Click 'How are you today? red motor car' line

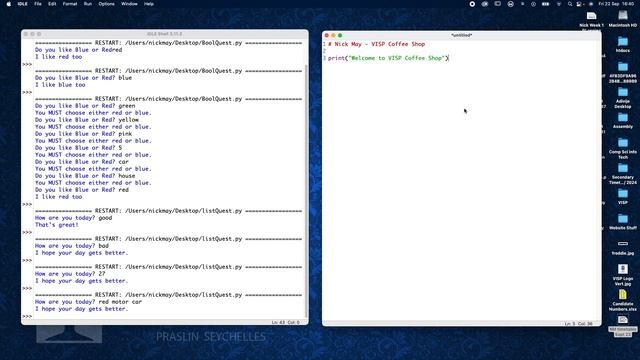click(88, 302)
